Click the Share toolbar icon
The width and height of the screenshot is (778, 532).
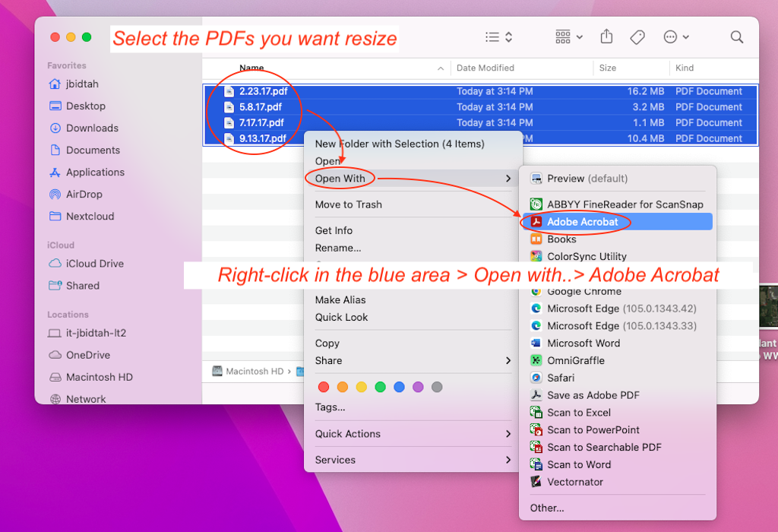tap(606, 36)
